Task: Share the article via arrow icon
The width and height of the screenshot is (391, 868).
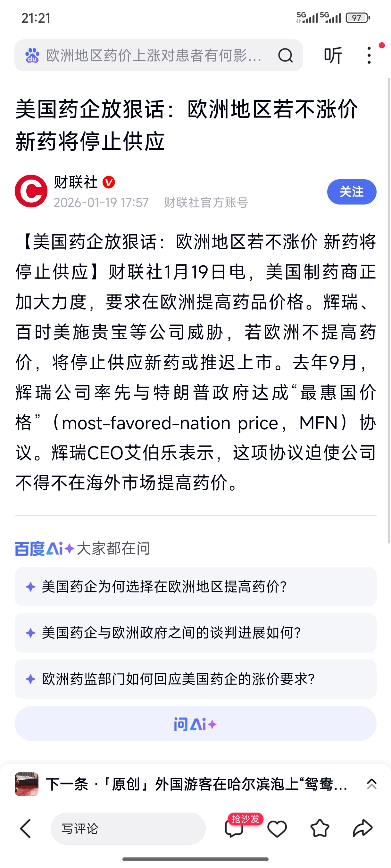Action: [x=362, y=828]
